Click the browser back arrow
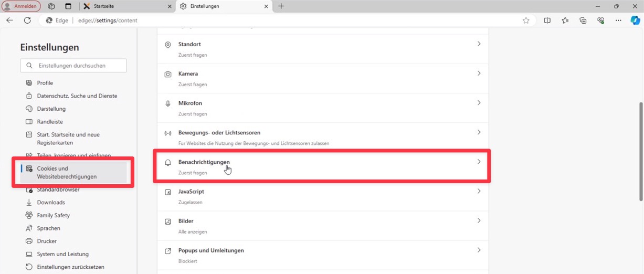Image resolution: width=644 pixels, height=274 pixels. click(x=9, y=20)
